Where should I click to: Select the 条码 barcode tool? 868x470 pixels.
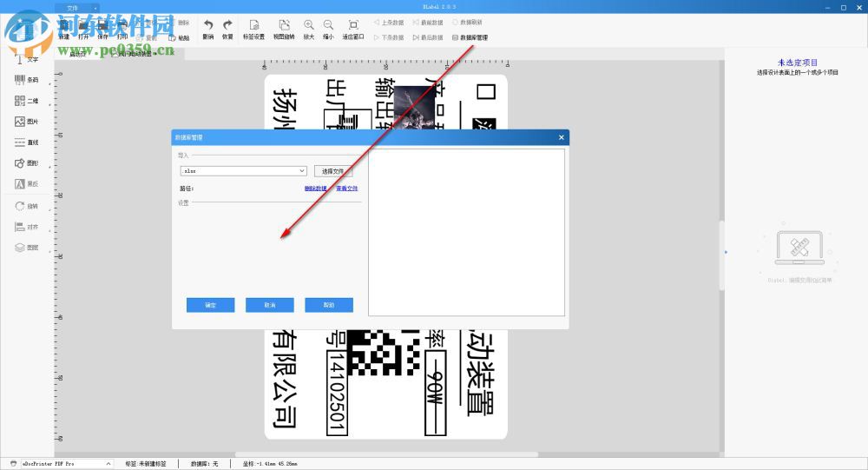click(x=26, y=80)
